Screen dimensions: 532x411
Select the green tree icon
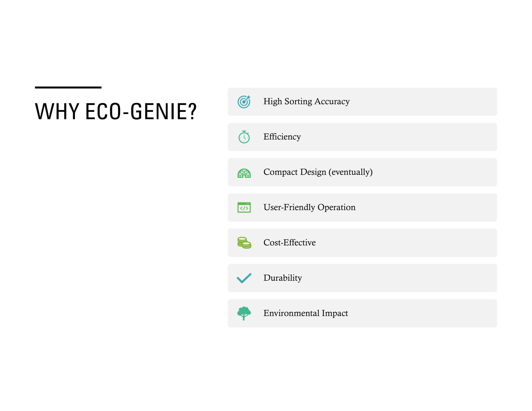click(x=244, y=313)
